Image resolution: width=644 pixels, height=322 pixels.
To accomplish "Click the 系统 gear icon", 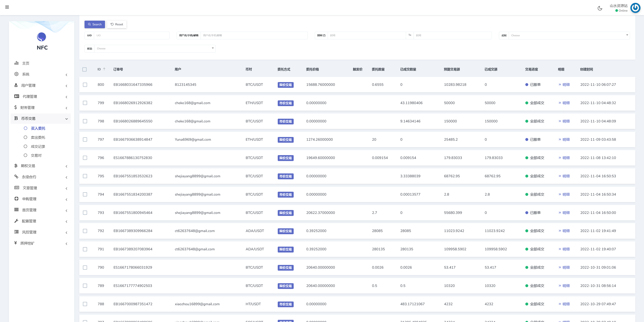I will 16,74.
